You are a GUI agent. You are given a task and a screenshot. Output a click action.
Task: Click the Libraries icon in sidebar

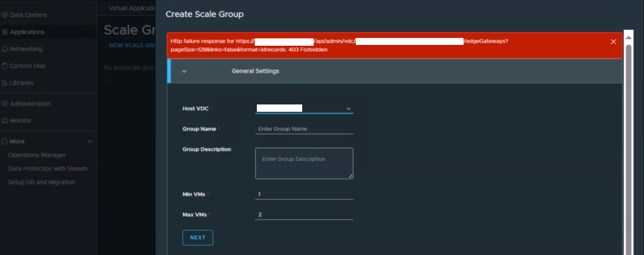pos(4,83)
